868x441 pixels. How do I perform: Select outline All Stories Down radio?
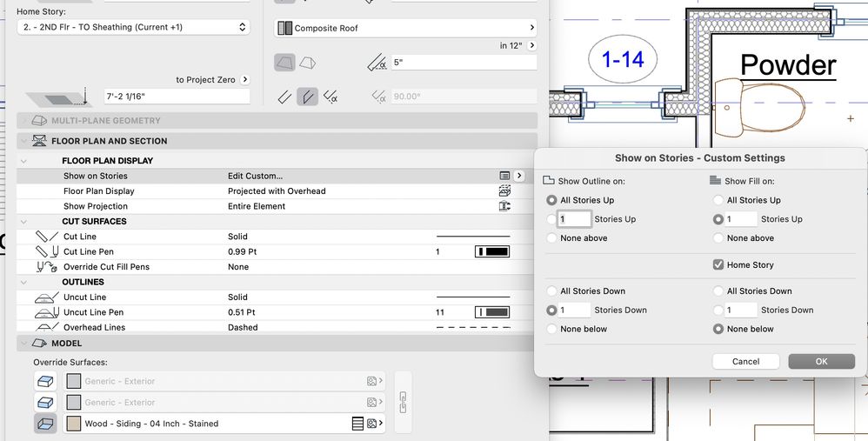pyautogui.click(x=551, y=291)
